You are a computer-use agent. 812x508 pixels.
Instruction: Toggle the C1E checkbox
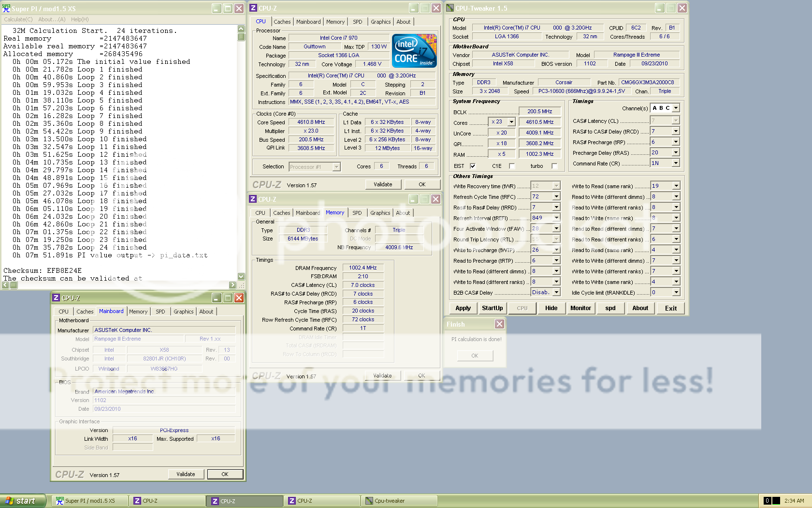(x=512, y=166)
